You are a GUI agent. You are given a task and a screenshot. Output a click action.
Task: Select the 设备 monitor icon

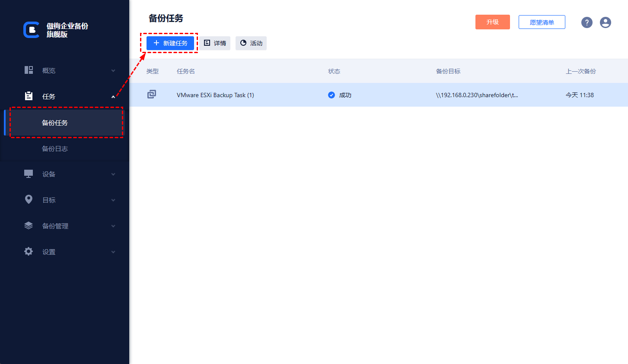point(28,174)
